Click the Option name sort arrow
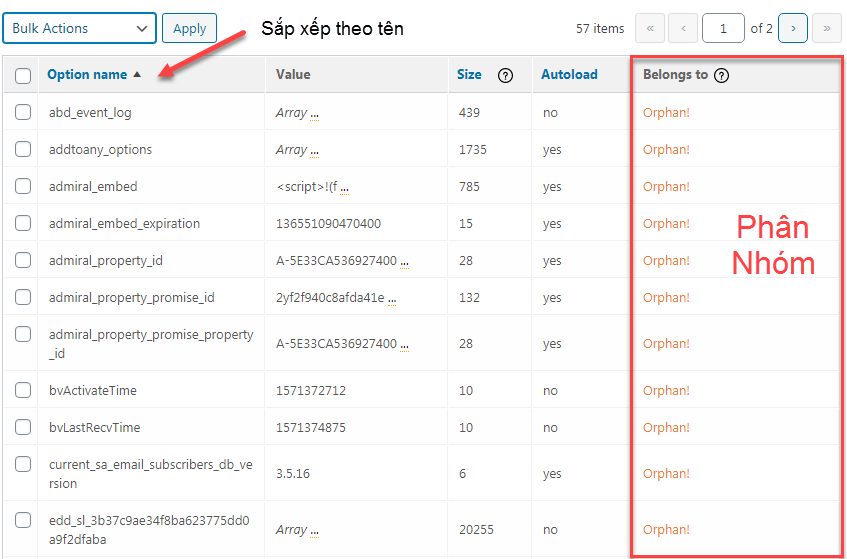The height and width of the screenshot is (559, 847). [x=137, y=75]
